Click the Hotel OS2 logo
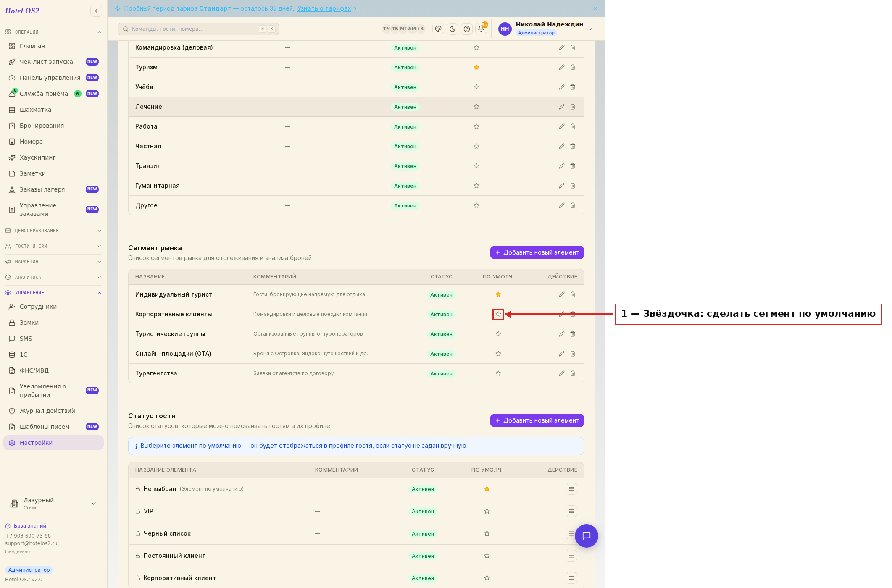Image resolution: width=892 pixels, height=588 pixels. click(22, 11)
